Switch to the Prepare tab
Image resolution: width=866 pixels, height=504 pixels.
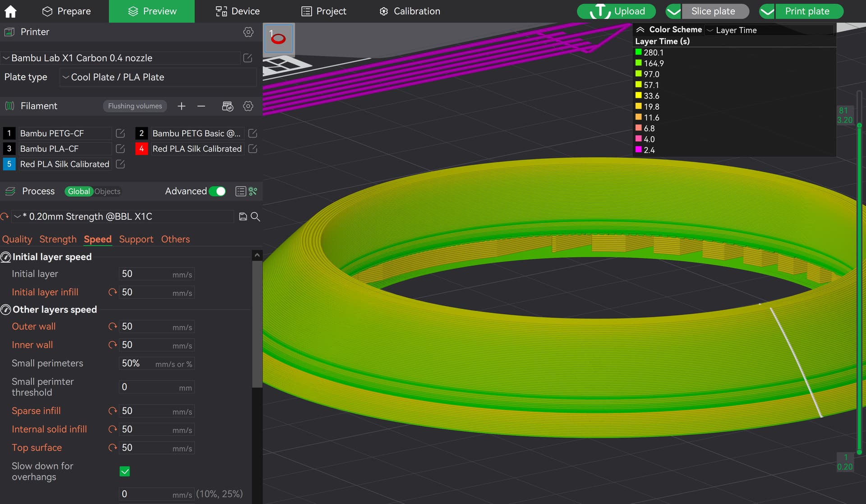click(x=66, y=11)
